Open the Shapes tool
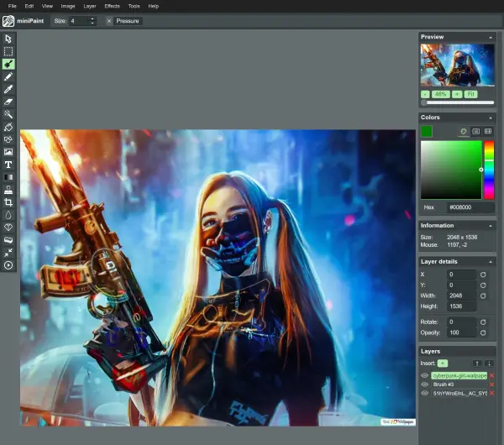504x445 pixels. tap(8, 139)
